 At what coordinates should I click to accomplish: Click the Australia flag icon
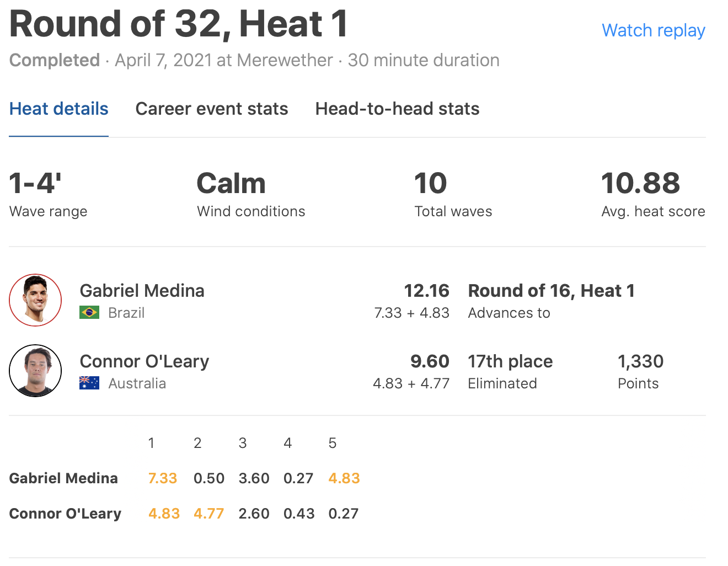[89, 383]
